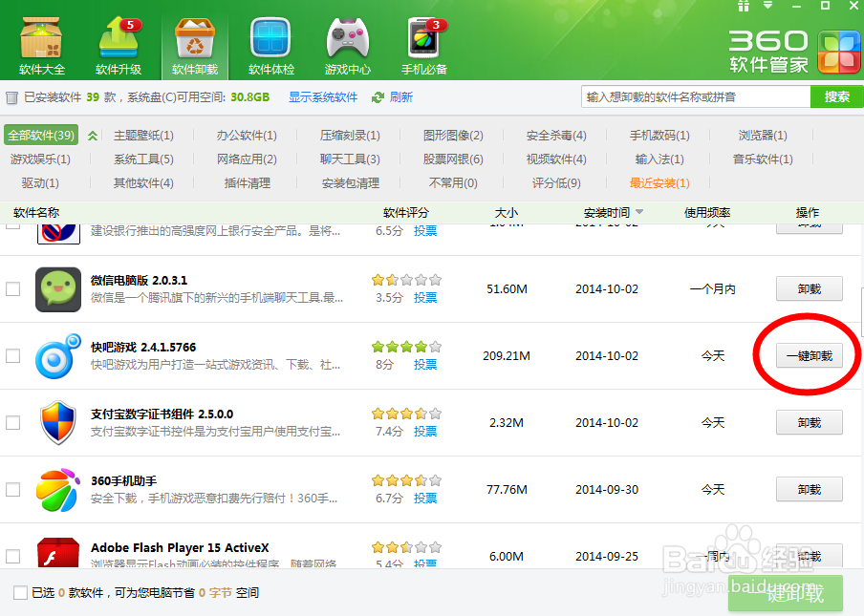Select the 股票网银(6) category
The image size is (864, 616).
point(453,159)
